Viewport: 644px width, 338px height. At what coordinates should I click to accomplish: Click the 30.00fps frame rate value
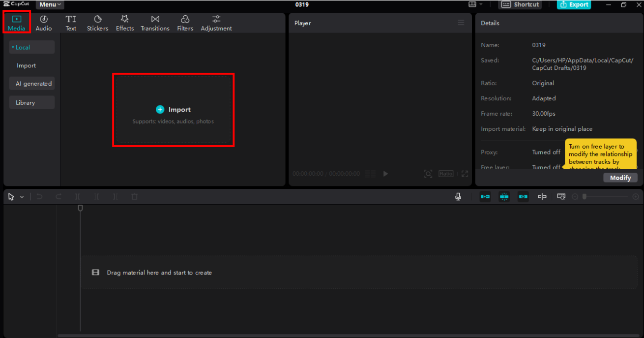point(544,114)
